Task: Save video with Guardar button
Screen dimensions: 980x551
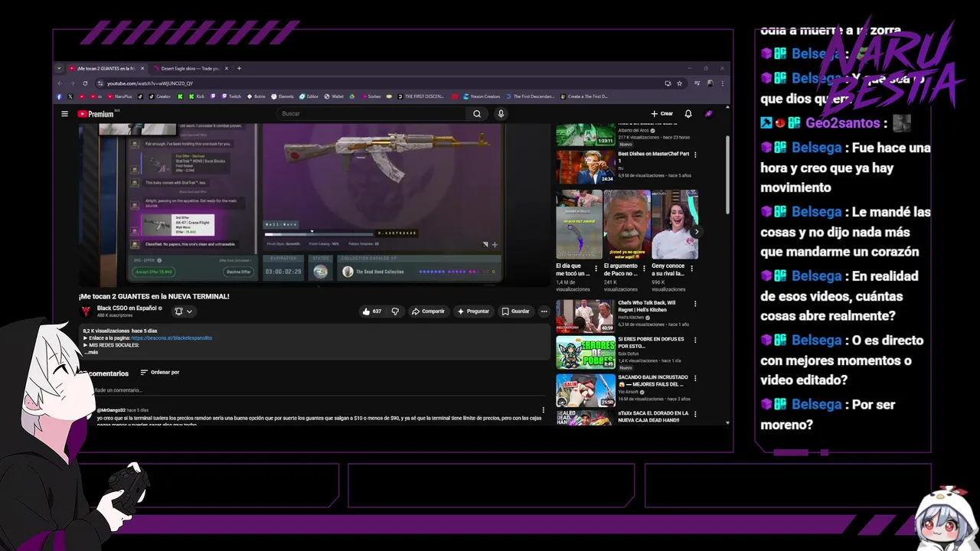Action: point(515,311)
